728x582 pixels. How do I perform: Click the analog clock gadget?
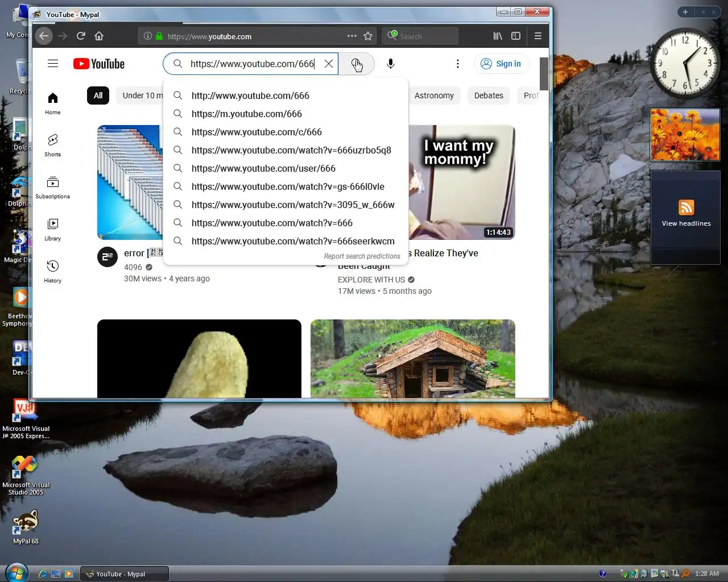(x=685, y=63)
